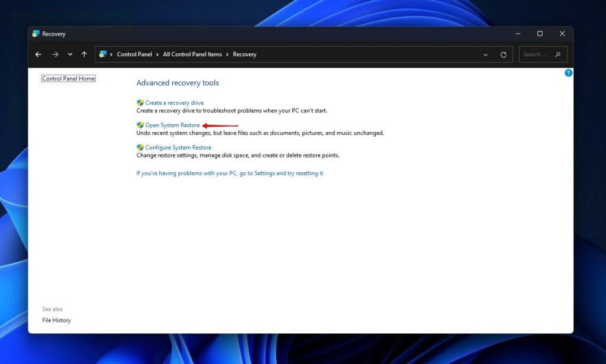Select Recovery in the breadcrumb path

(244, 54)
